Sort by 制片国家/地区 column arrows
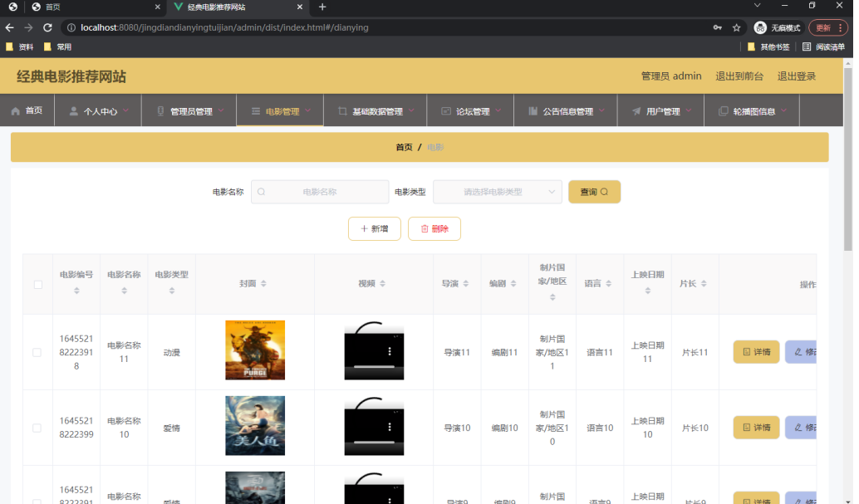The image size is (859, 504). [552, 297]
